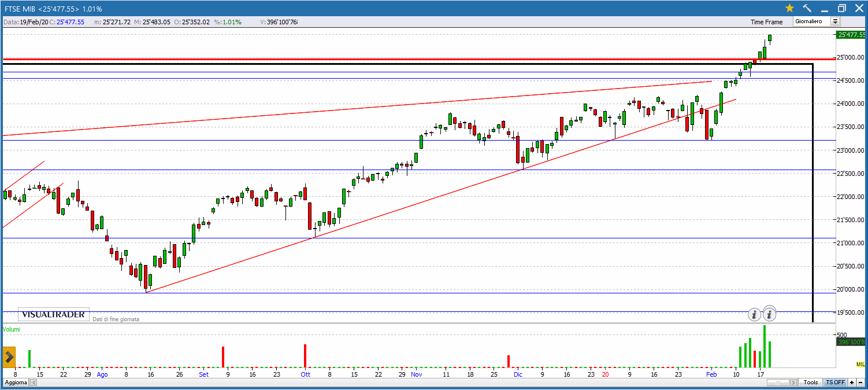Click the 19'500.00 price axis label
This screenshot has height=390, width=868.
(852, 312)
